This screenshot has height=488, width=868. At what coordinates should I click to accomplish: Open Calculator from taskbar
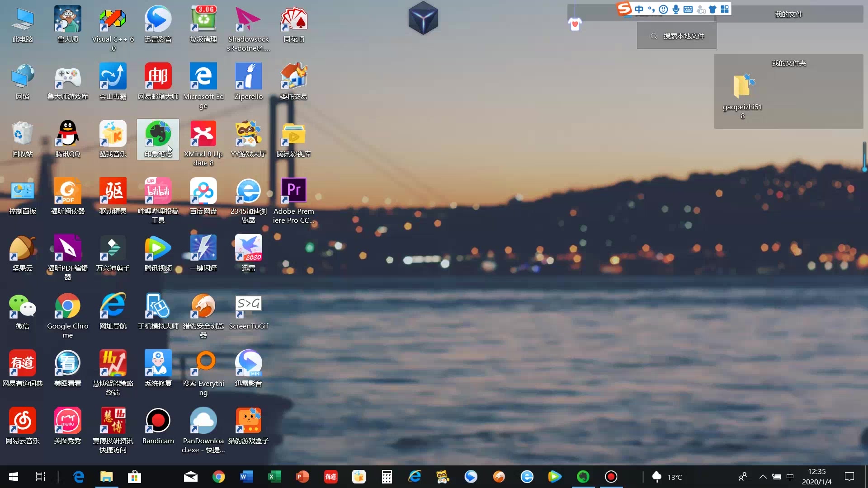387,477
